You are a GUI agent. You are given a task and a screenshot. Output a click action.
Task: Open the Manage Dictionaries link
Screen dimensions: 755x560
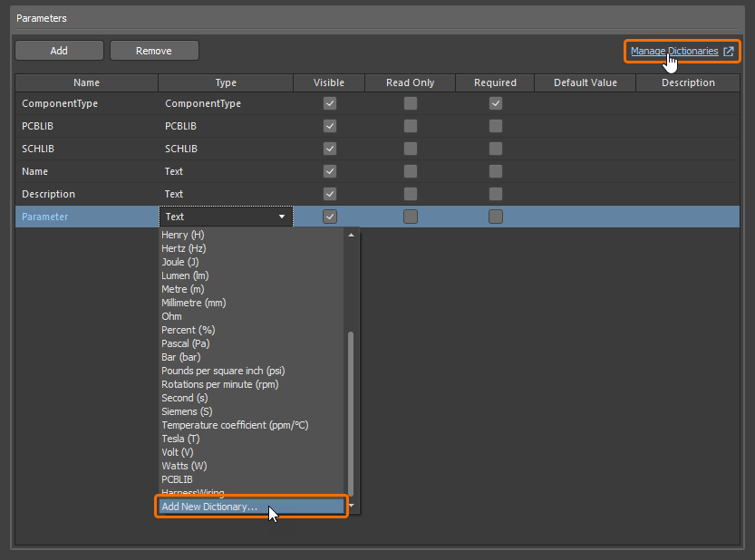coord(674,51)
